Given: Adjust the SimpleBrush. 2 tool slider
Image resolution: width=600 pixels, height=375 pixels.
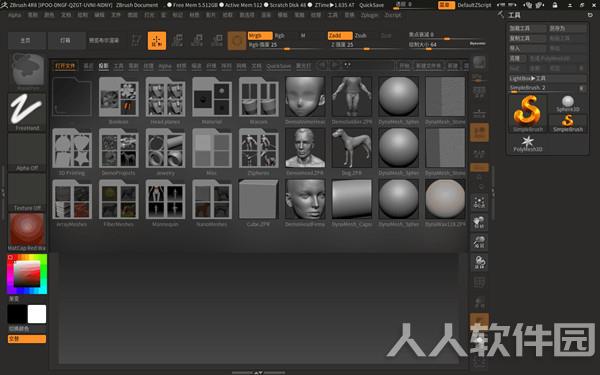Looking at the screenshot, I should coord(543,88).
